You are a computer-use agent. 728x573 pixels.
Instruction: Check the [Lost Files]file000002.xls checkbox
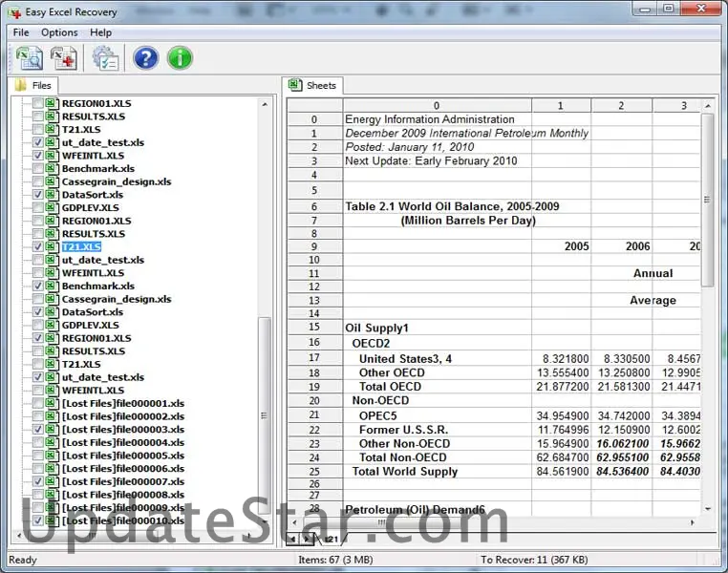click(x=38, y=416)
